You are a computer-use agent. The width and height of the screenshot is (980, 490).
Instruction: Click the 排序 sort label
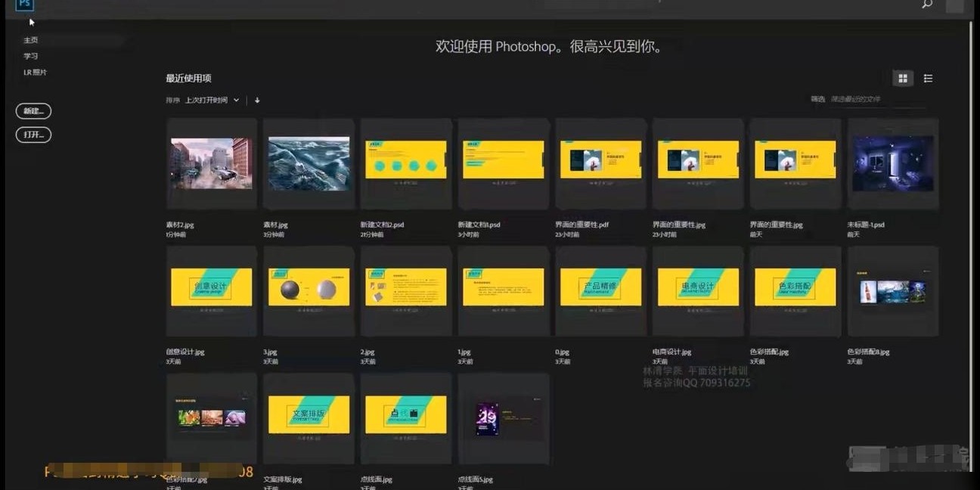[173, 100]
